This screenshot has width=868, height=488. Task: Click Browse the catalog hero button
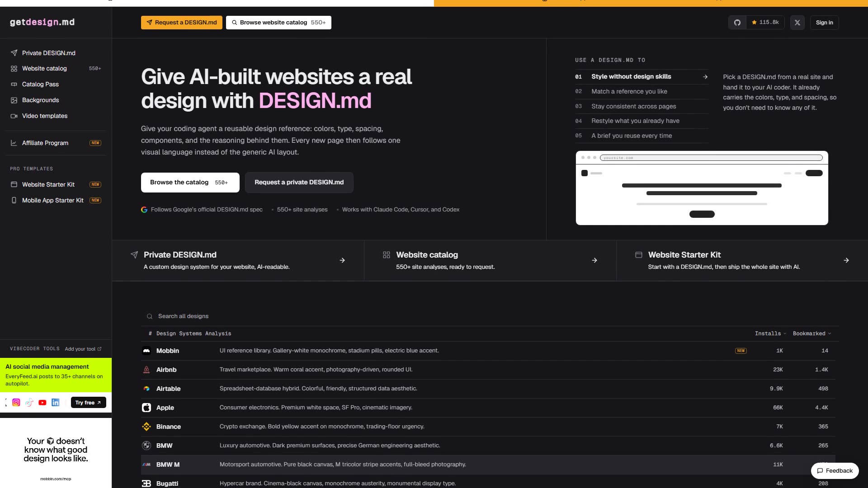190,183
